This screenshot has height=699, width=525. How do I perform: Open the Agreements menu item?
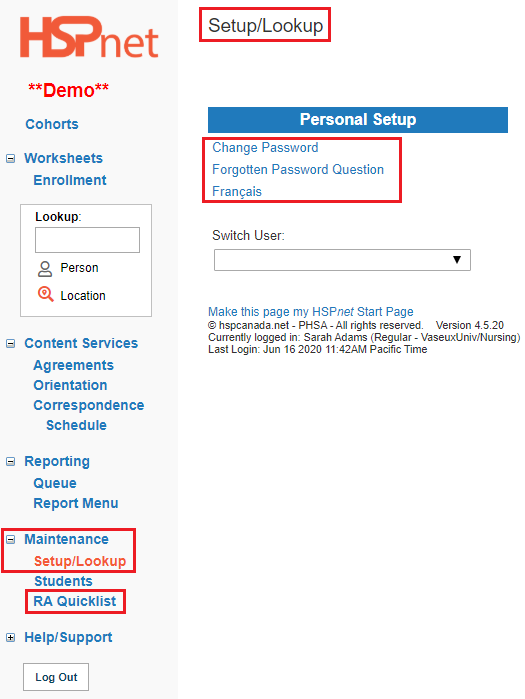click(74, 365)
